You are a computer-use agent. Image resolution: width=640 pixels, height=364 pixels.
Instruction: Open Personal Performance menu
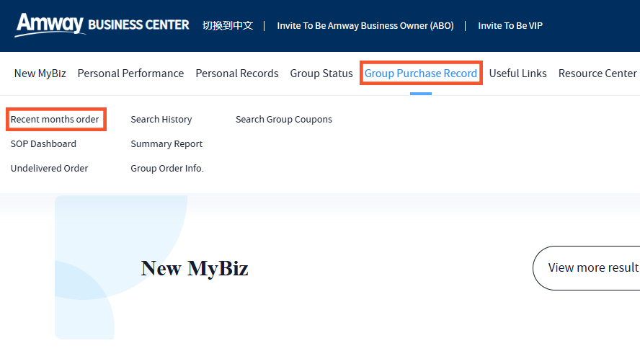130,74
